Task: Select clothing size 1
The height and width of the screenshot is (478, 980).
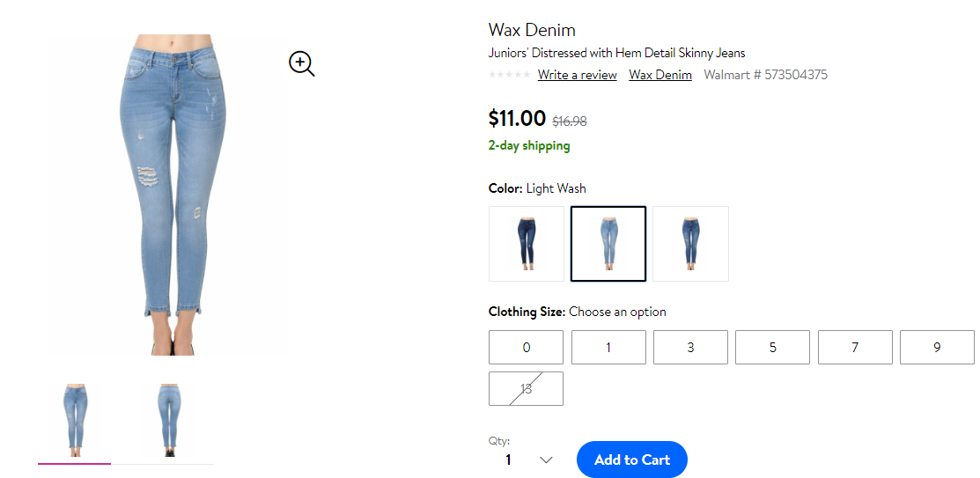Action: tap(608, 348)
